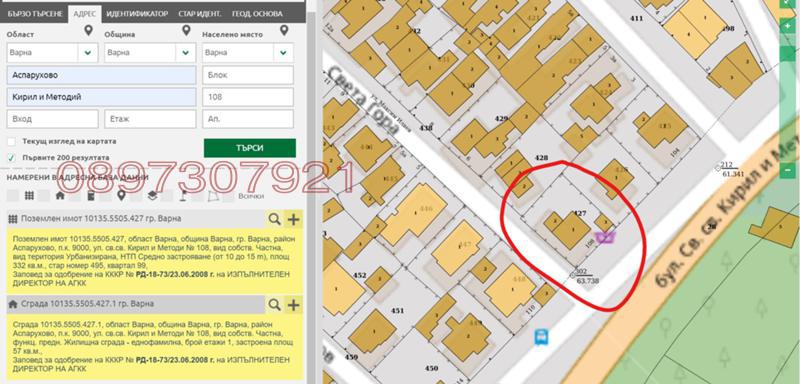Click the location pin icon beside Област
Screen dimensions: 800x384
click(89, 31)
